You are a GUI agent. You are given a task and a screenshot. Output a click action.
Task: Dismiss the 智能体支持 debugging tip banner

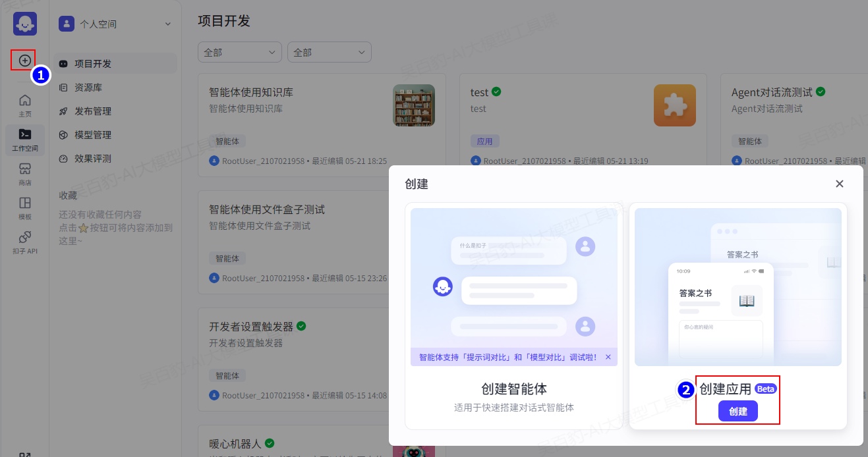pyautogui.click(x=608, y=357)
